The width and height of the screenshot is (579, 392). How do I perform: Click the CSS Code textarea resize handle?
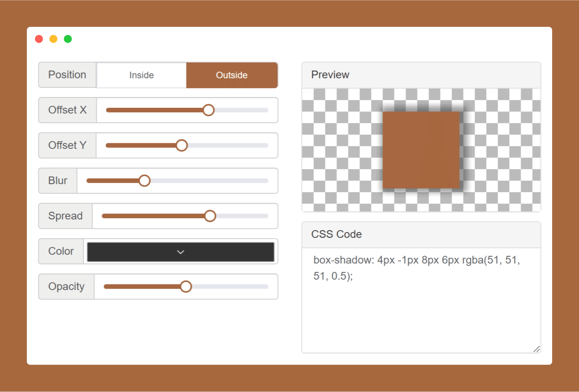click(537, 349)
